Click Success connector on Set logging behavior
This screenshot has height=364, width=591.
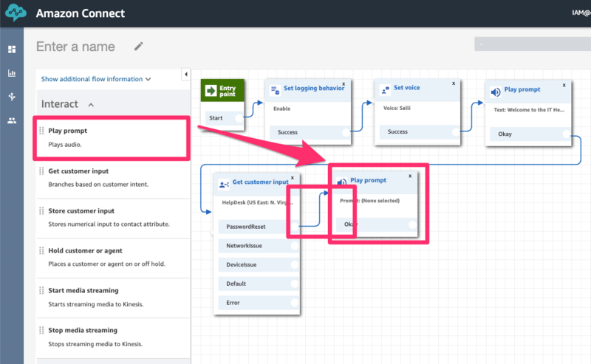click(346, 132)
